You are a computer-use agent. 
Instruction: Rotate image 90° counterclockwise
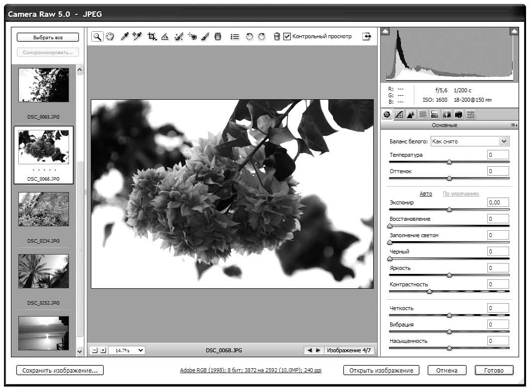tap(250, 36)
